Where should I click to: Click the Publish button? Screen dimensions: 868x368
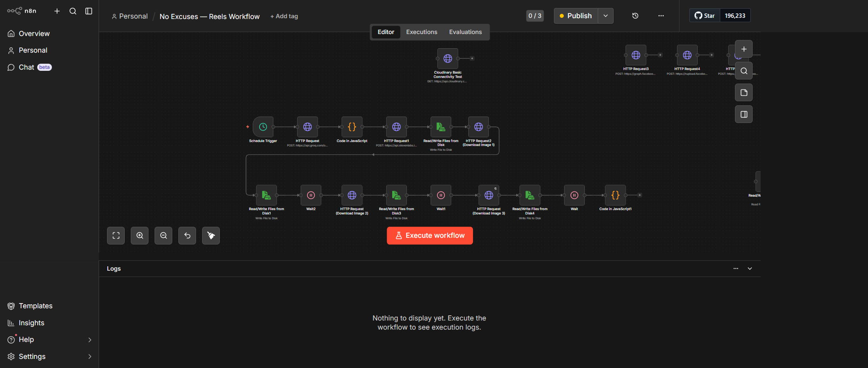[576, 16]
